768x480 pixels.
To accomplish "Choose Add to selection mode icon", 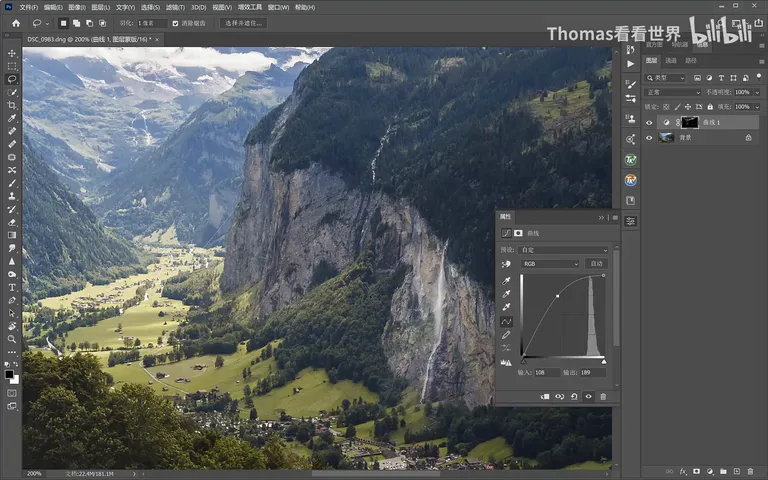I will (x=76, y=23).
